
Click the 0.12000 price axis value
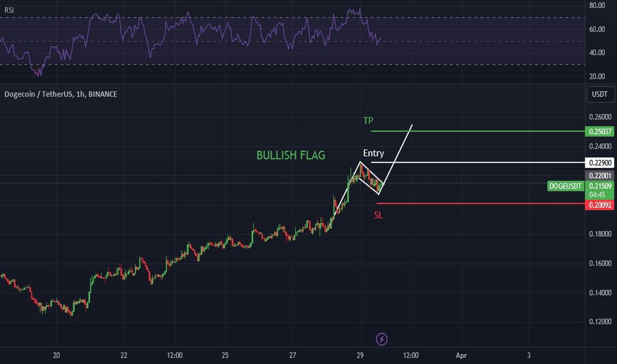point(600,322)
